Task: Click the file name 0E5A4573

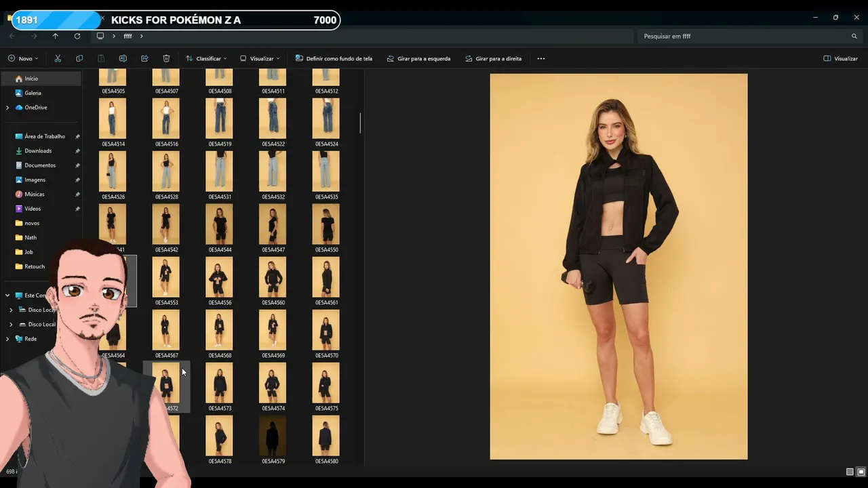Action: click(220, 409)
